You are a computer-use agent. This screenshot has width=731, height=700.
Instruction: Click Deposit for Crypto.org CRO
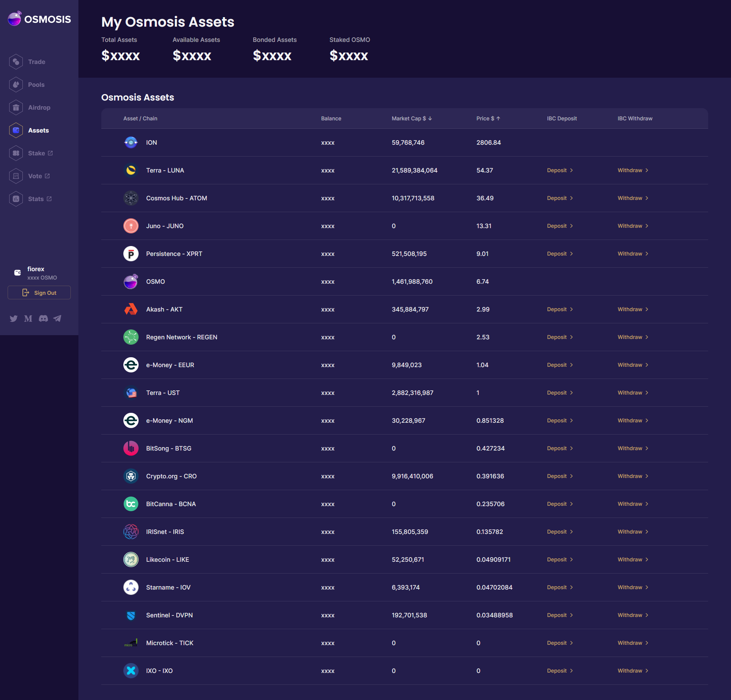click(560, 476)
